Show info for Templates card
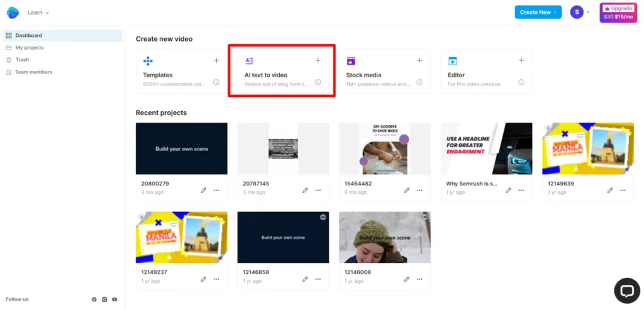This screenshot has height=310, width=644. [x=216, y=82]
